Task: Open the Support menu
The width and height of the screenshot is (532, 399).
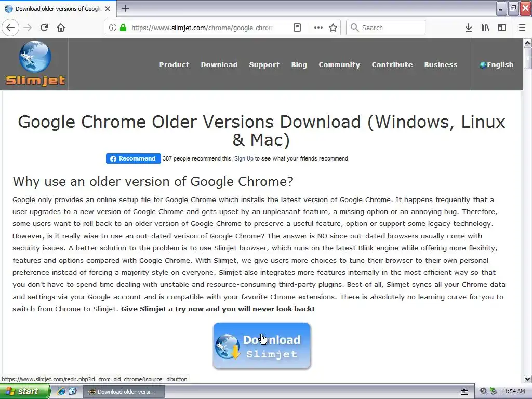Action: [x=264, y=64]
